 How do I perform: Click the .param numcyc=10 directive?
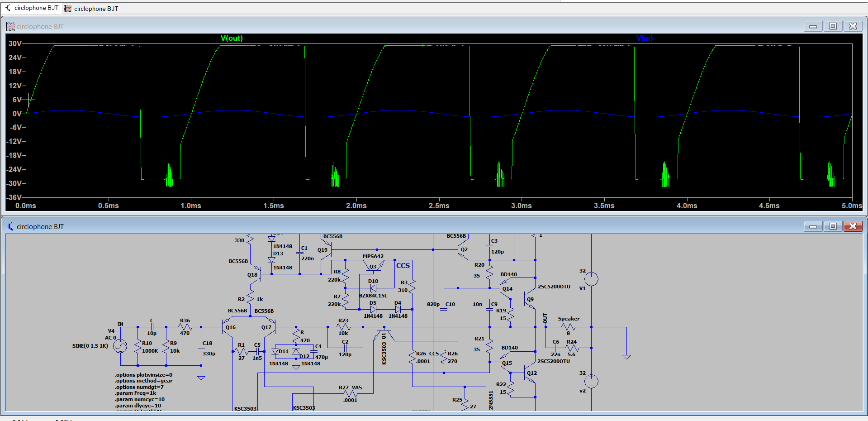point(139,399)
